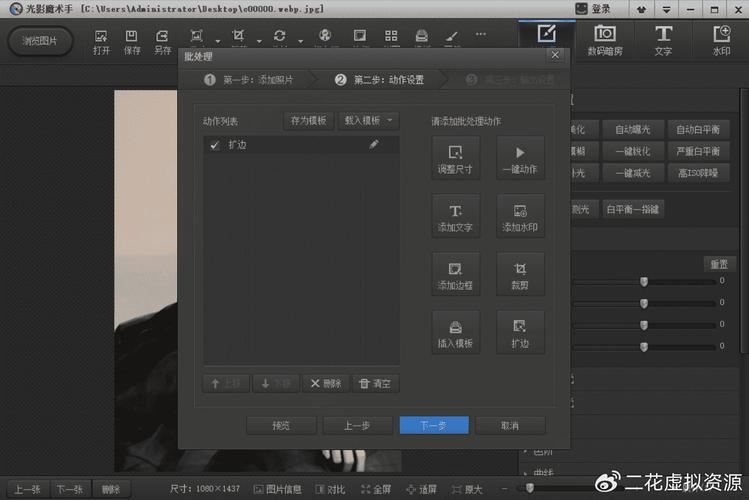This screenshot has height=500, width=749.
Task: Click 取消 to cancel batch processing
Action: pos(510,425)
